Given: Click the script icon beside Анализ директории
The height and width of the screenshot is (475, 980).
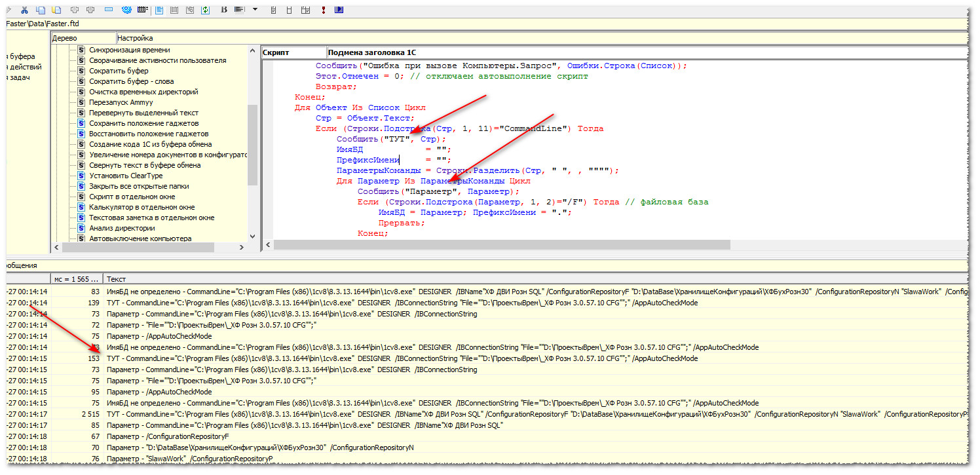Looking at the screenshot, I should tap(81, 228).
